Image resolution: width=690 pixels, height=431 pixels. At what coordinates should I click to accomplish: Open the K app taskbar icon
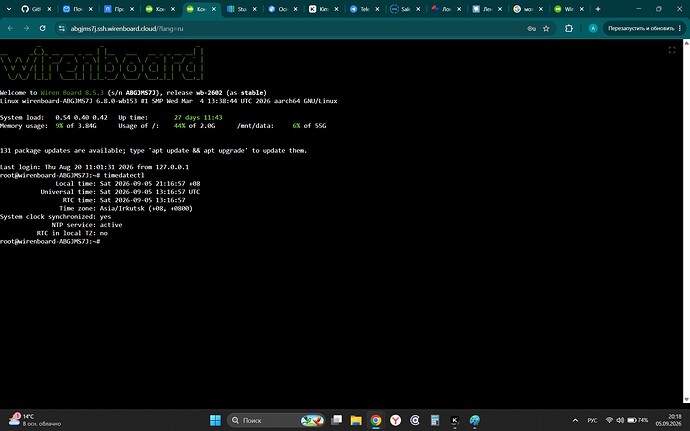click(455, 420)
